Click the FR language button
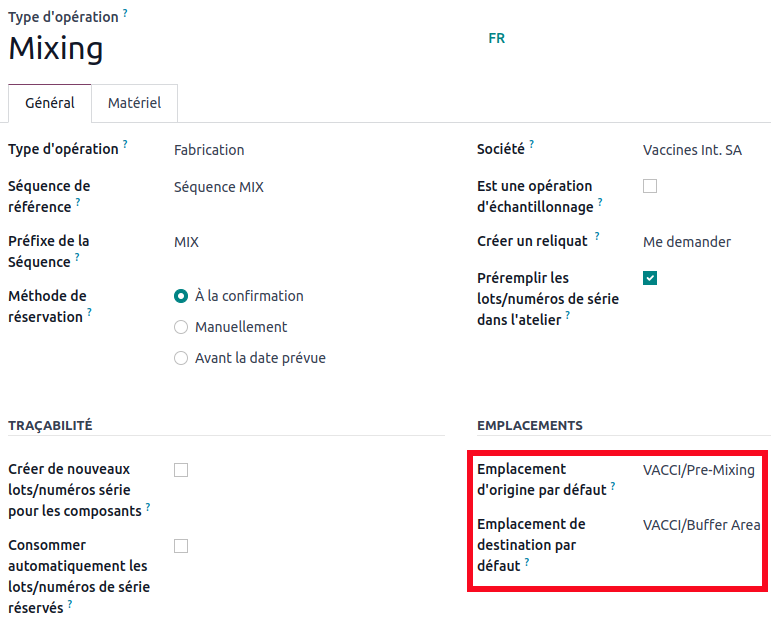The image size is (771, 622). [x=497, y=39]
